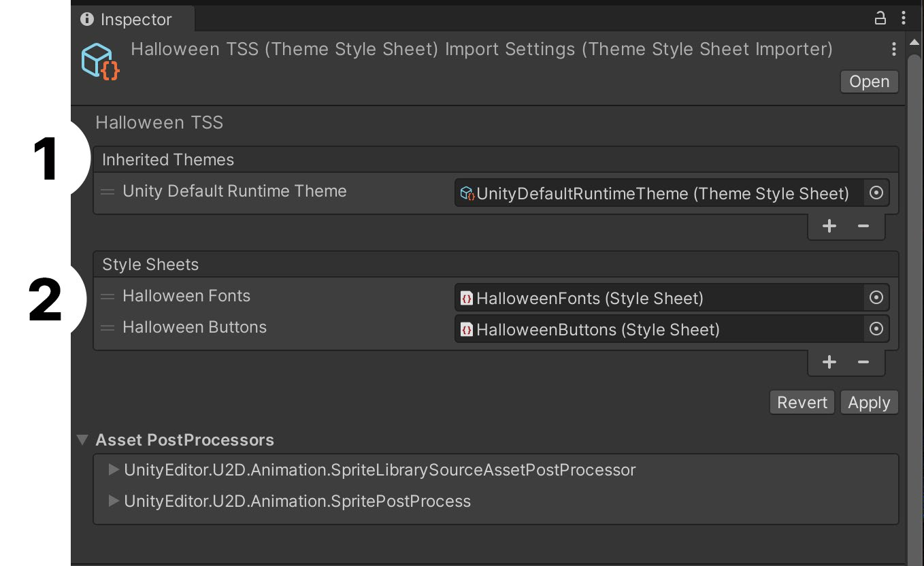This screenshot has width=924, height=566.
Task: Expand SpriteLibrarySourceAssetPostProcessor entry
Action: [x=114, y=469]
